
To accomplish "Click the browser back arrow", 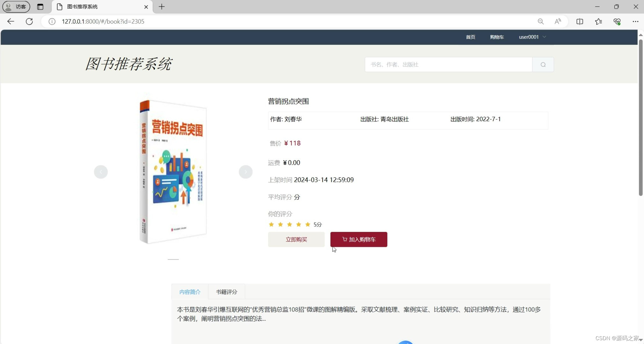I will coord(11,21).
